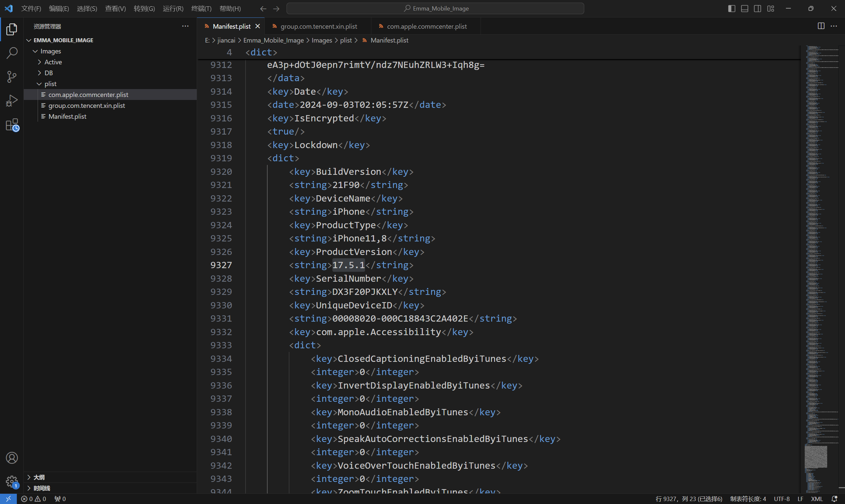This screenshot has height=504, width=845.
Task: Click the Emma_Mobile_Image breadcrumb segment
Action: click(x=274, y=40)
